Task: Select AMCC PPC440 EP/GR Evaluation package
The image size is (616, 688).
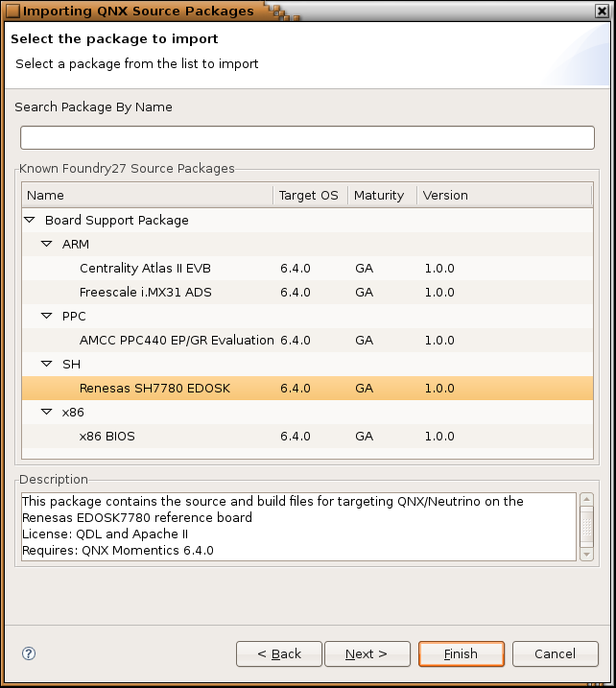Action: coord(307,340)
